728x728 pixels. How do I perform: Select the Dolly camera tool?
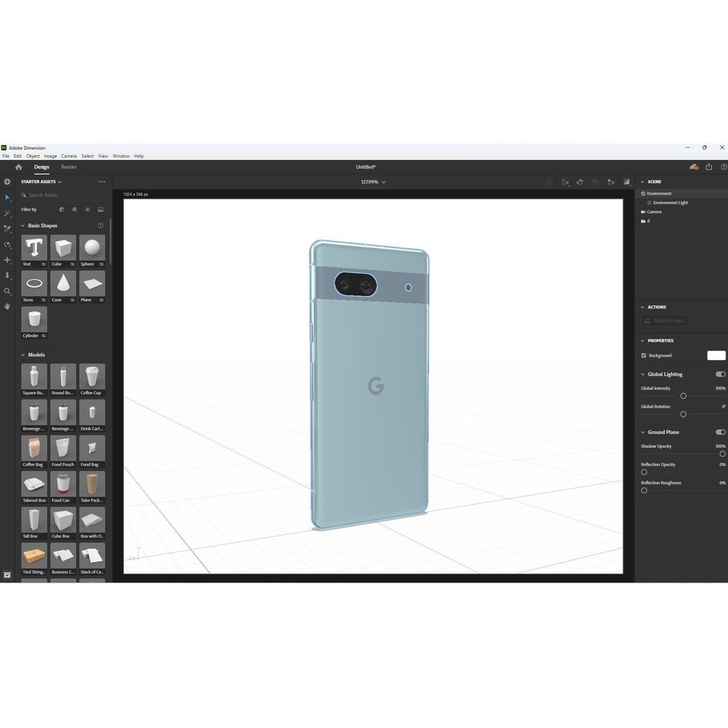point(7,275)
